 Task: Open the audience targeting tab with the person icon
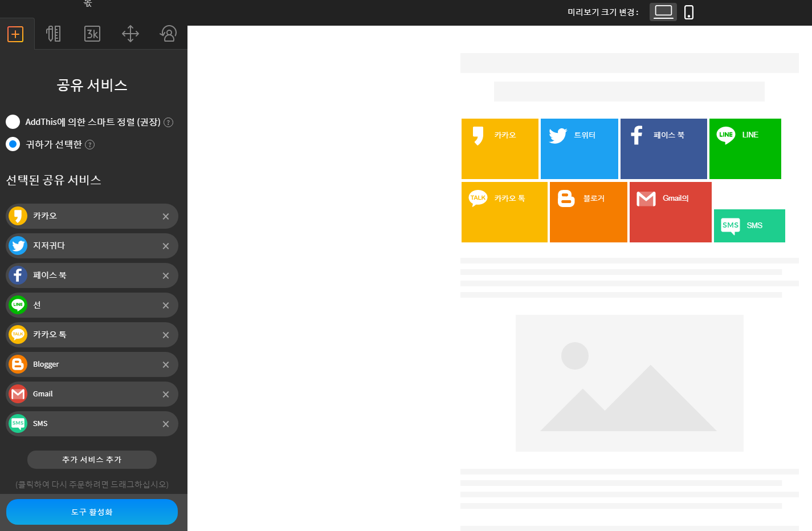pyautogui.click(x=168, y=34)
